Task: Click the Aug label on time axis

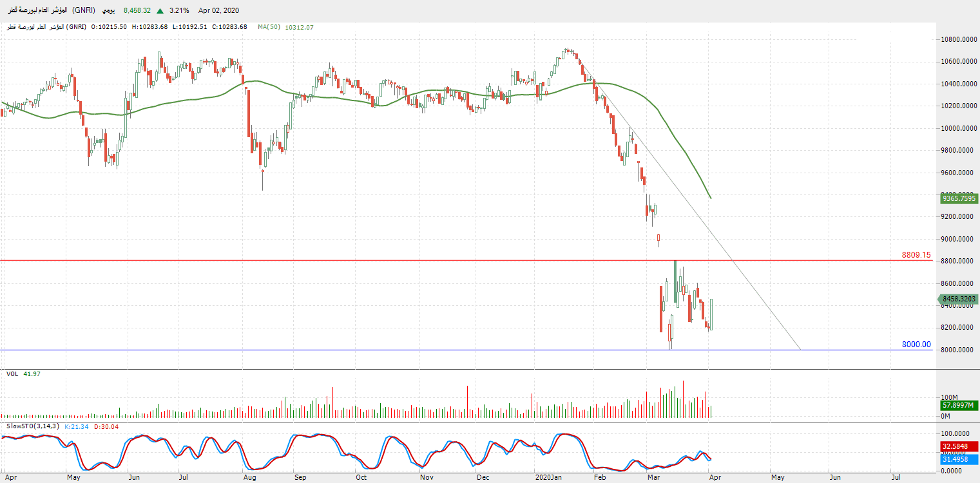Action: 249,478
